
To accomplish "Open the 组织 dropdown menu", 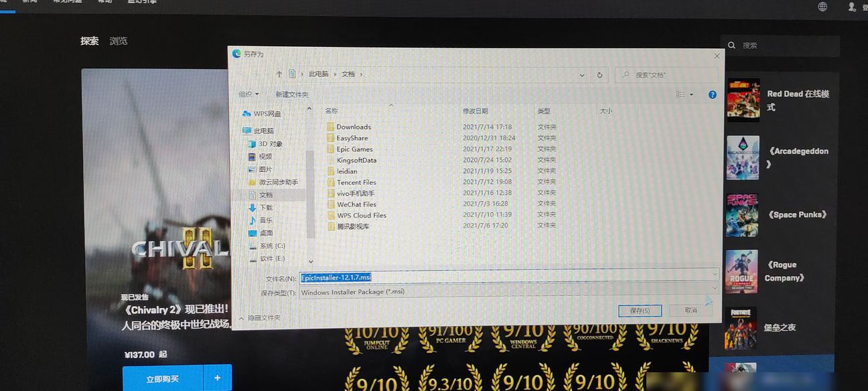I will [248, 94].
